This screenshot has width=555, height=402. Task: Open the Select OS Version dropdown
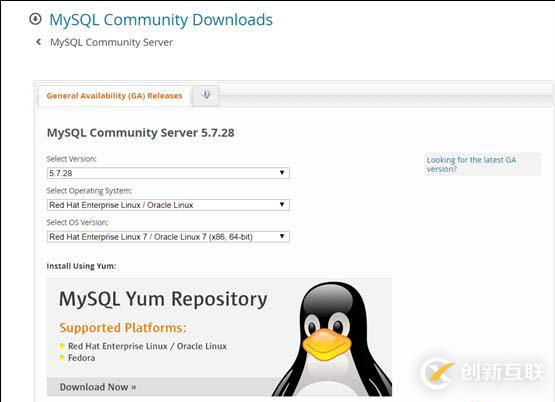click(168, 237)
